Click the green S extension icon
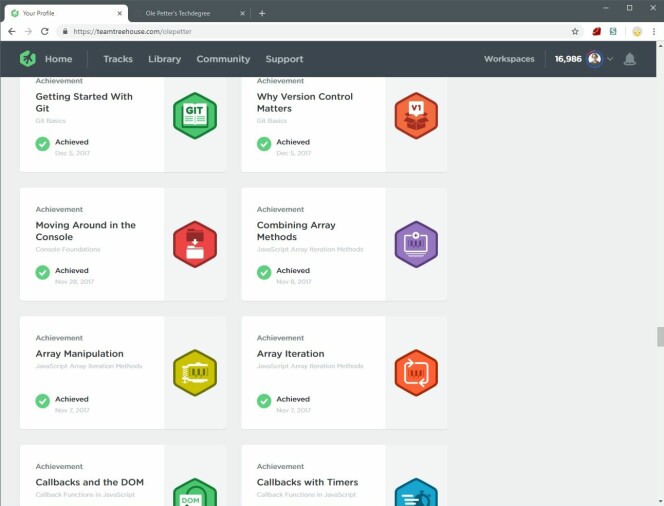 613,31
